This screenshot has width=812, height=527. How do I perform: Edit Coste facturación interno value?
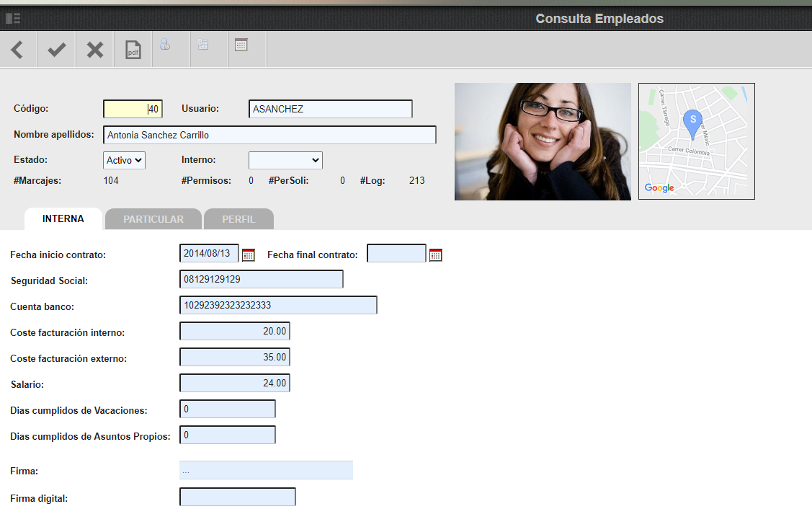click(235, 331)
